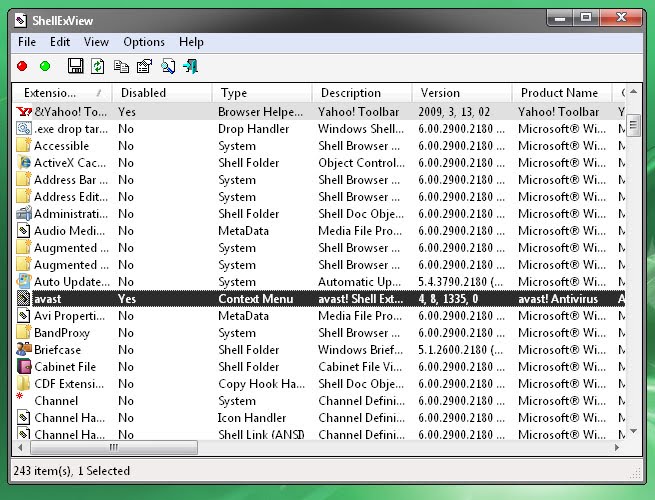Click the Copy Hook Handler type cell

pos(261,384)
